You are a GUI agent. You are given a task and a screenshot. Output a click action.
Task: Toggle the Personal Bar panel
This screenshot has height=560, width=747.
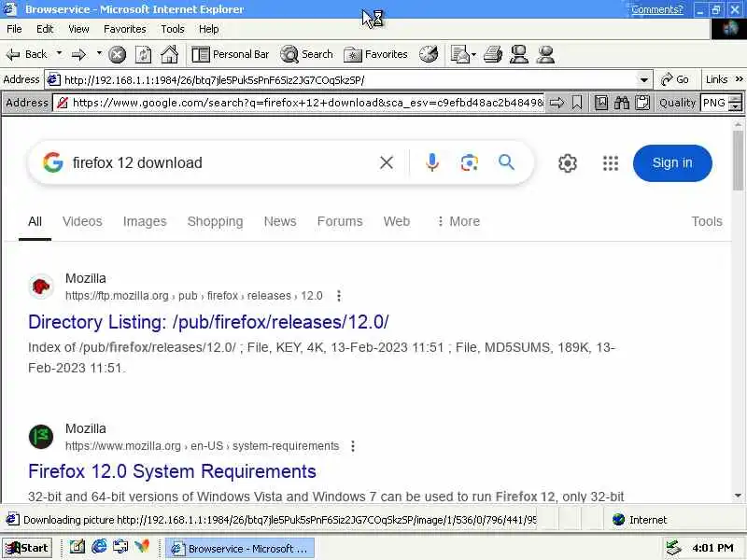coord(231,54)
